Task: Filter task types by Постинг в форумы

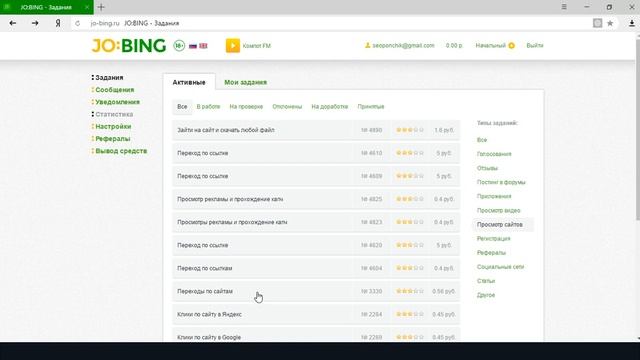Action: click(x=501, y=182)
